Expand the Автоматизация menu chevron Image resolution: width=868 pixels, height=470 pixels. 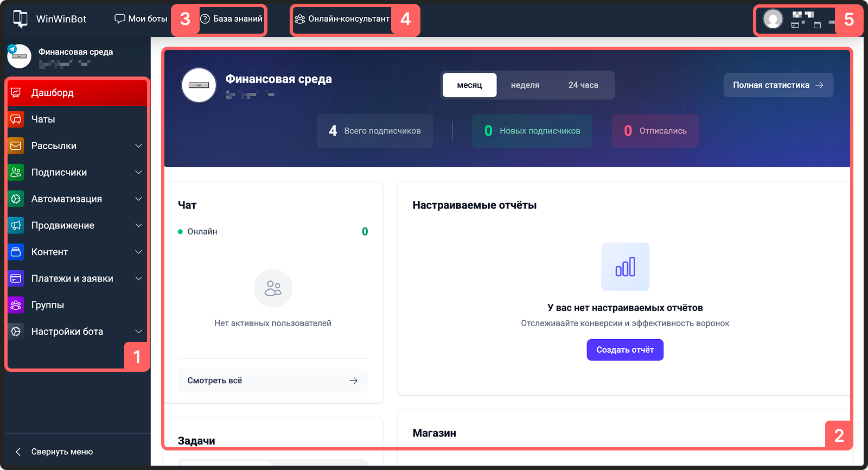[138, 199]
